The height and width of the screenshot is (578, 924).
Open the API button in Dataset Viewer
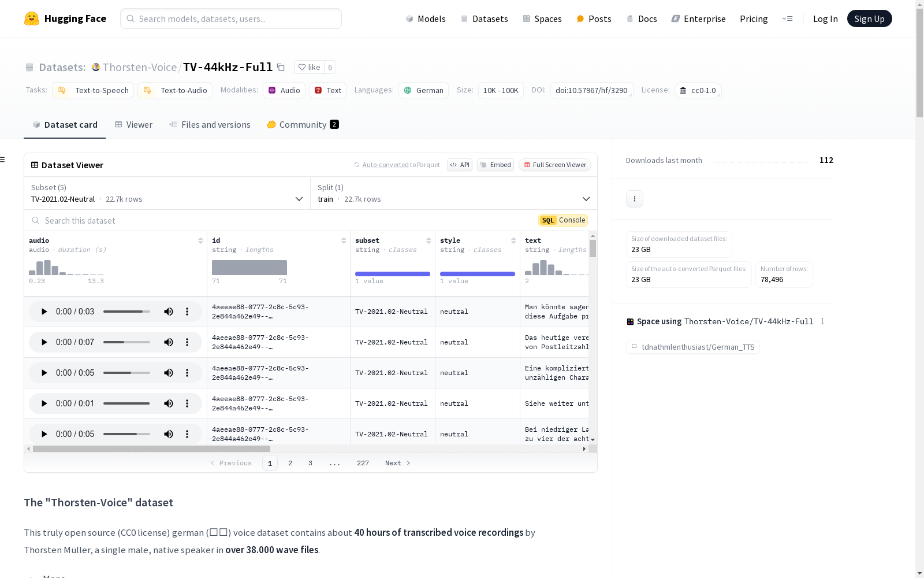[460, 165]
